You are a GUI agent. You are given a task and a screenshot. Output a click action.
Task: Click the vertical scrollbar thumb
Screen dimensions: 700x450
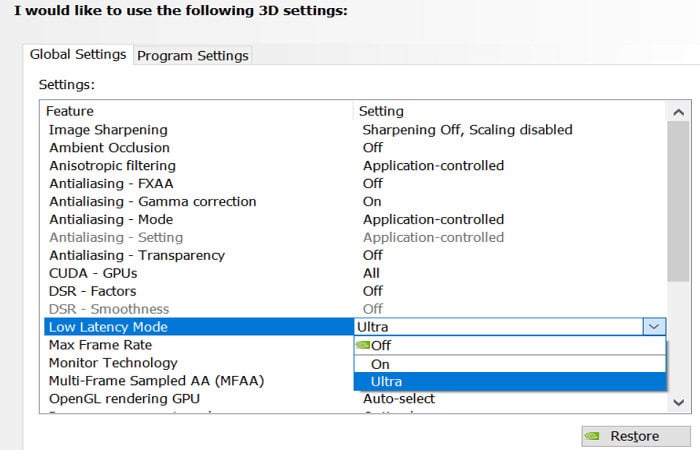point(679,201)
